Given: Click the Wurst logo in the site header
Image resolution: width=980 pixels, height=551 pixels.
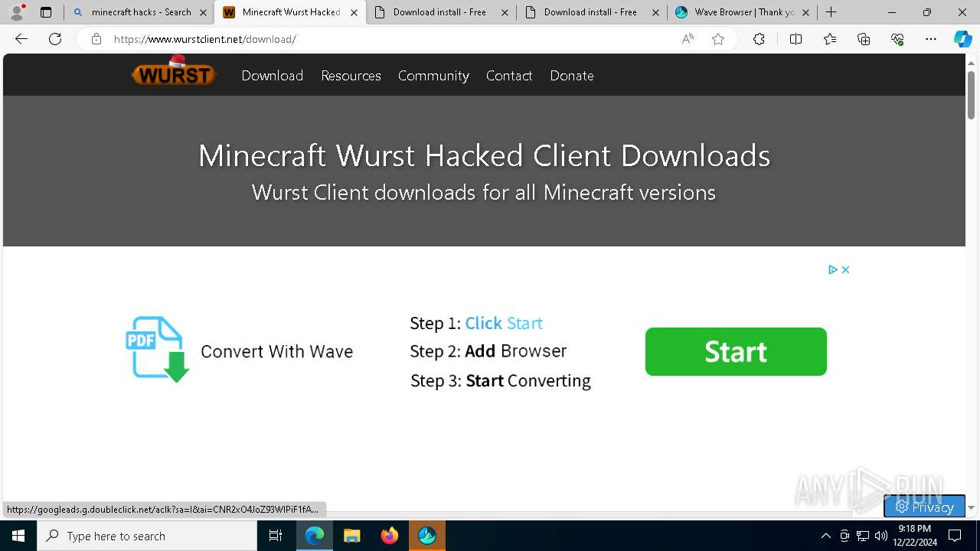Looking at the screenshot, I should click(174, 71).
